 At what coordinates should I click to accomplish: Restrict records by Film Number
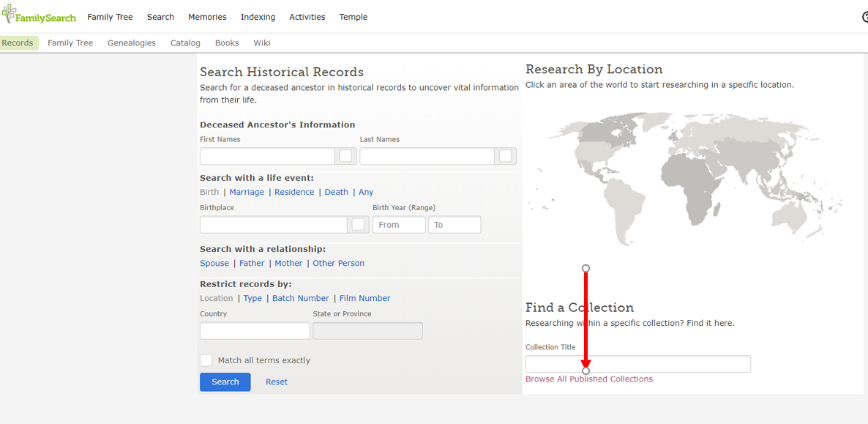click(x=364, y=298)
